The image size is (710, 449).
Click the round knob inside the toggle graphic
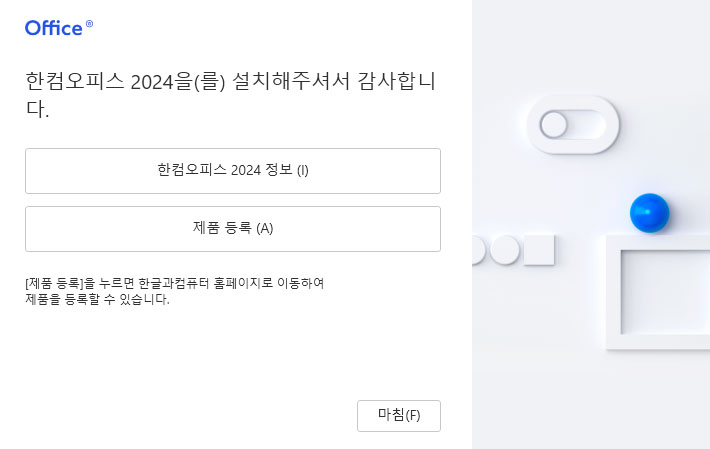pos(554,125)
